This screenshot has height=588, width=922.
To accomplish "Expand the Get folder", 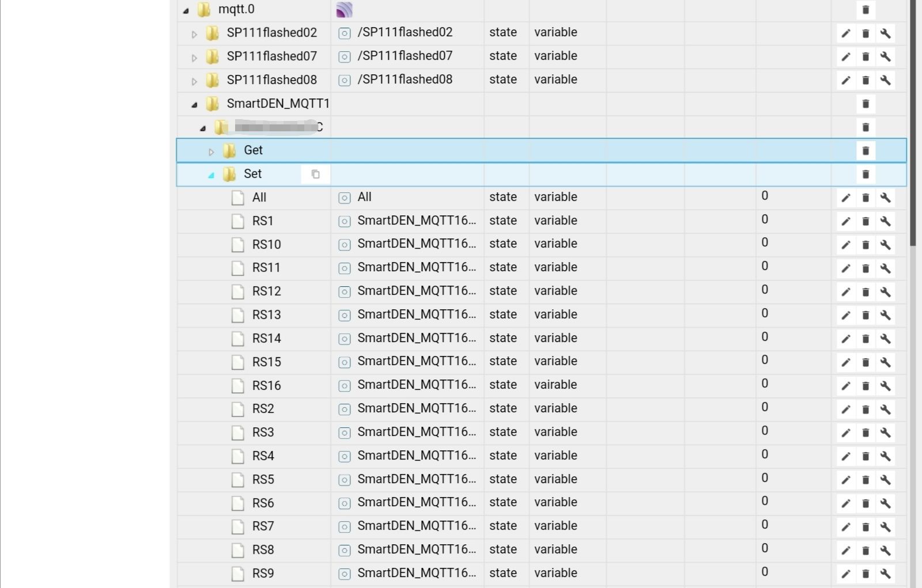I will 211,152.
